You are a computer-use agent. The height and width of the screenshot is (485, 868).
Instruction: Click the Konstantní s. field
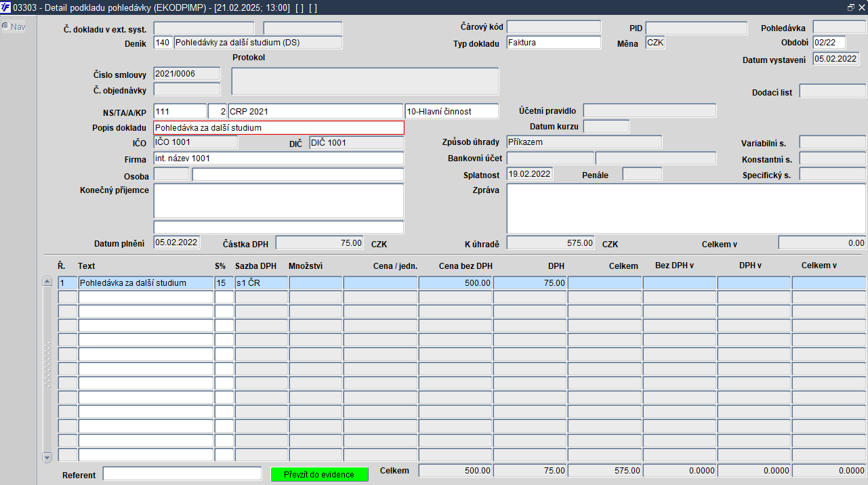(832, 159)
